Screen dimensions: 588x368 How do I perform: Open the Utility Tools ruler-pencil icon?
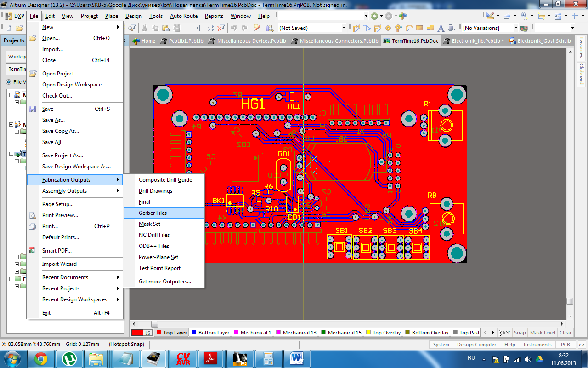click(x=490, y=16)
